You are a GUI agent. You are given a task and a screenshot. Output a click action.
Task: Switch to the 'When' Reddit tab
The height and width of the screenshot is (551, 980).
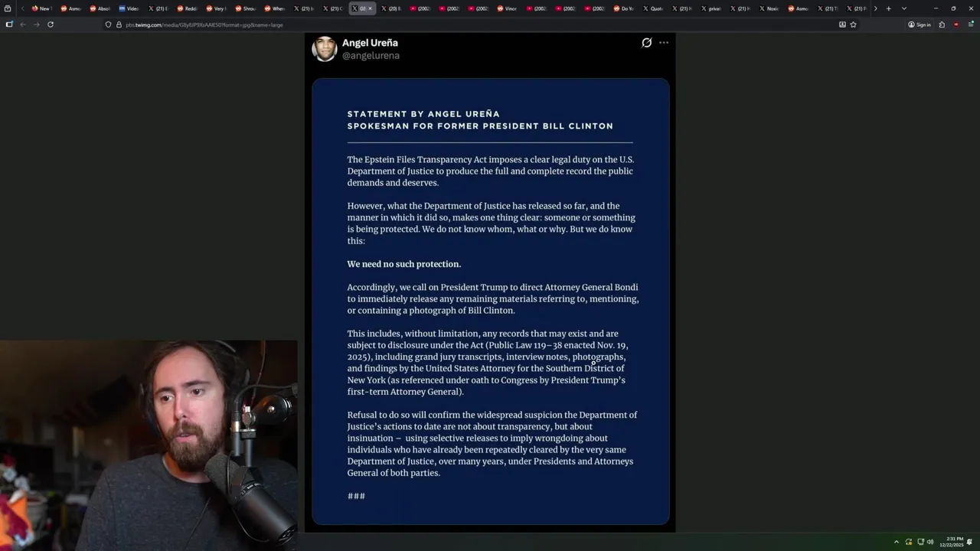coord(274,8)
